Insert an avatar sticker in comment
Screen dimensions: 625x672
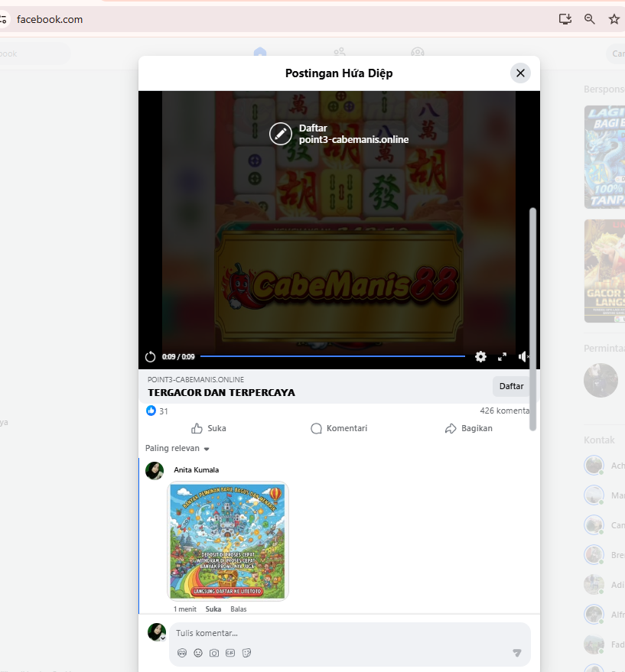pyautogui.click(x=182, y=653)
